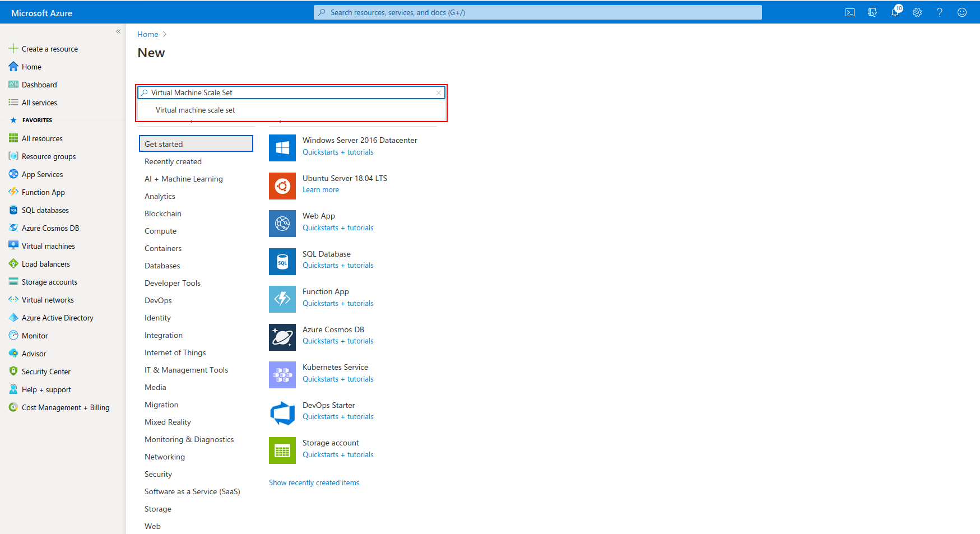The height and width of the screenshot is (534, 980).
Task: Go to the Home breadcrumb link
Action: [148, 34]
